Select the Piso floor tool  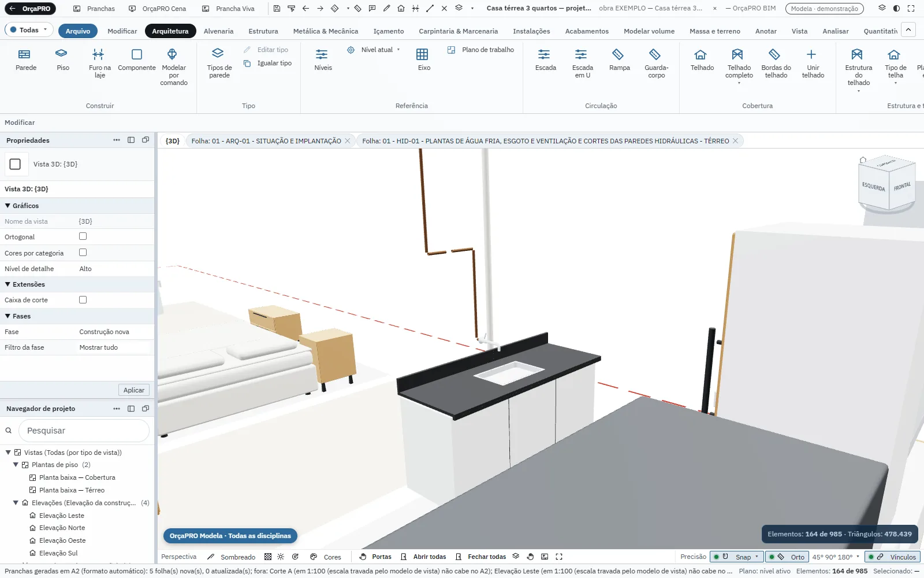coord(63,60)
